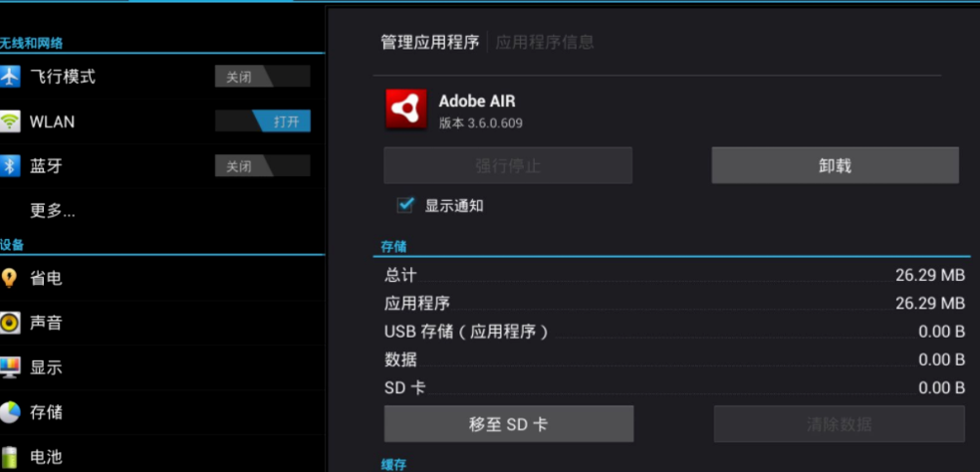Open the 更多... network options
Viewport: 980px width, 472px height.
tap(53, 211)
